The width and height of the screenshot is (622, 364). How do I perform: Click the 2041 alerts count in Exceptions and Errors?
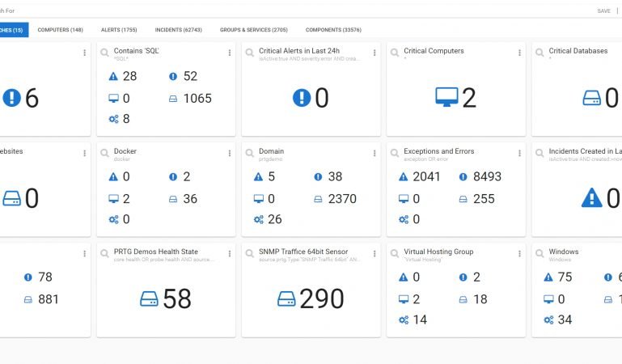point(426,176)
